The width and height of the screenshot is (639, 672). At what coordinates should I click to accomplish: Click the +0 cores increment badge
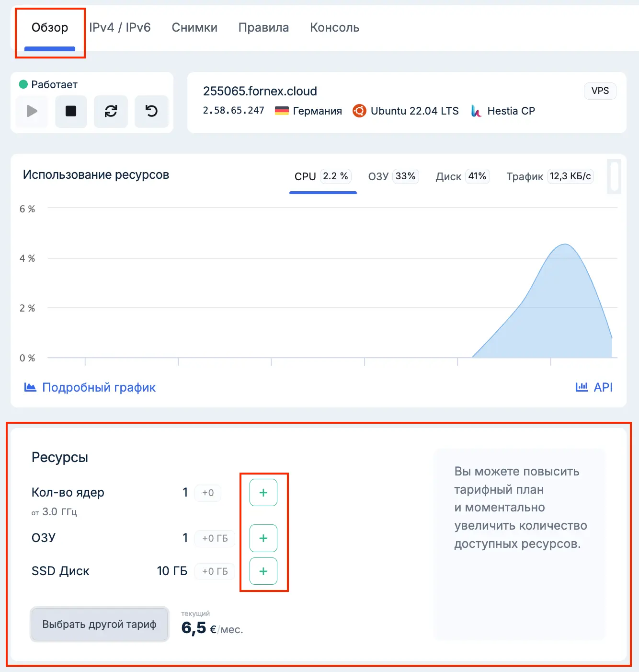(x=208, y=493)
